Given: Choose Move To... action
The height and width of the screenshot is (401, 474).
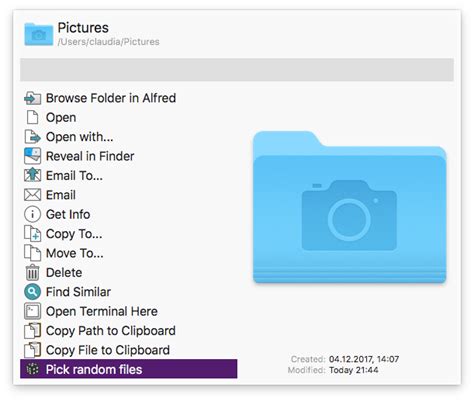Looking at the screenshot, I should tap(129, 253).
